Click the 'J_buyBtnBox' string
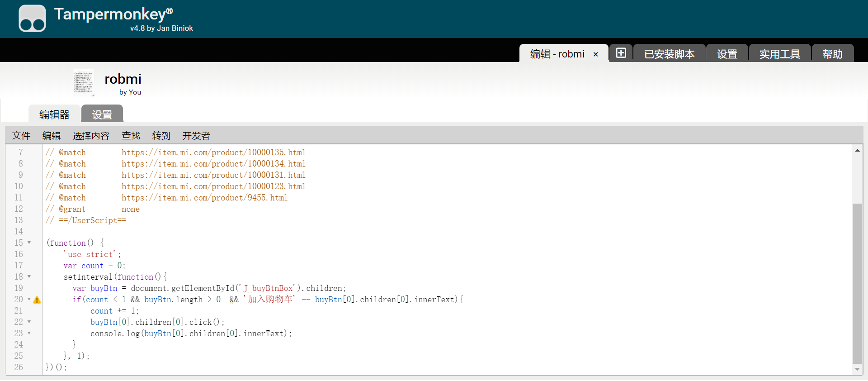Screen dimensions: 868x381 tap(268, 288)
